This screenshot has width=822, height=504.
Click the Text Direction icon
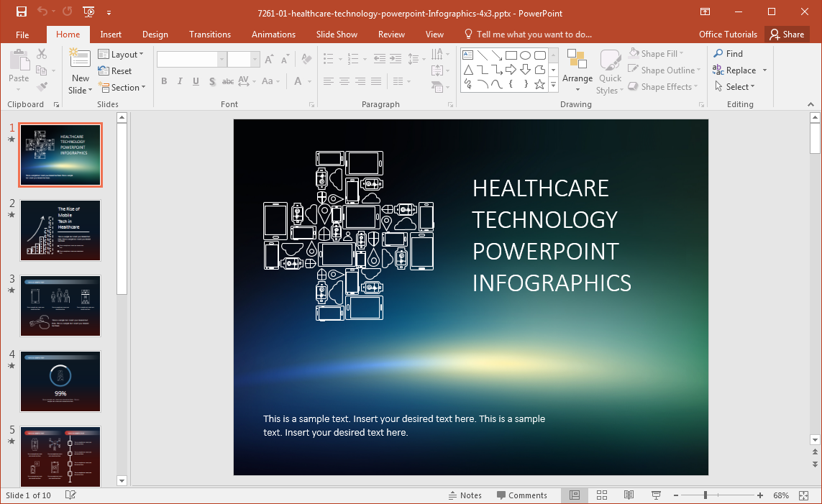click(437, 54)
